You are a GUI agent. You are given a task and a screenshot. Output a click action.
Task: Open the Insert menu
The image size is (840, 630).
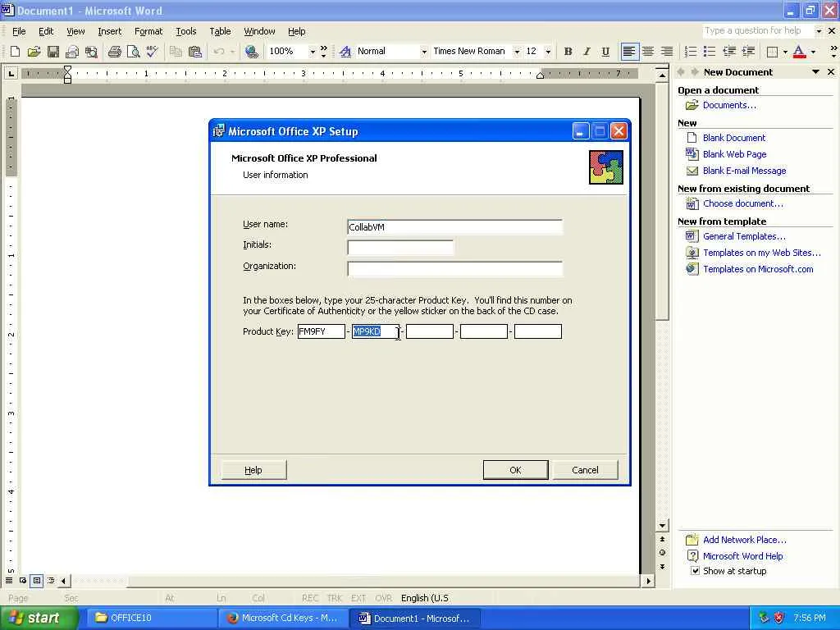109,31
